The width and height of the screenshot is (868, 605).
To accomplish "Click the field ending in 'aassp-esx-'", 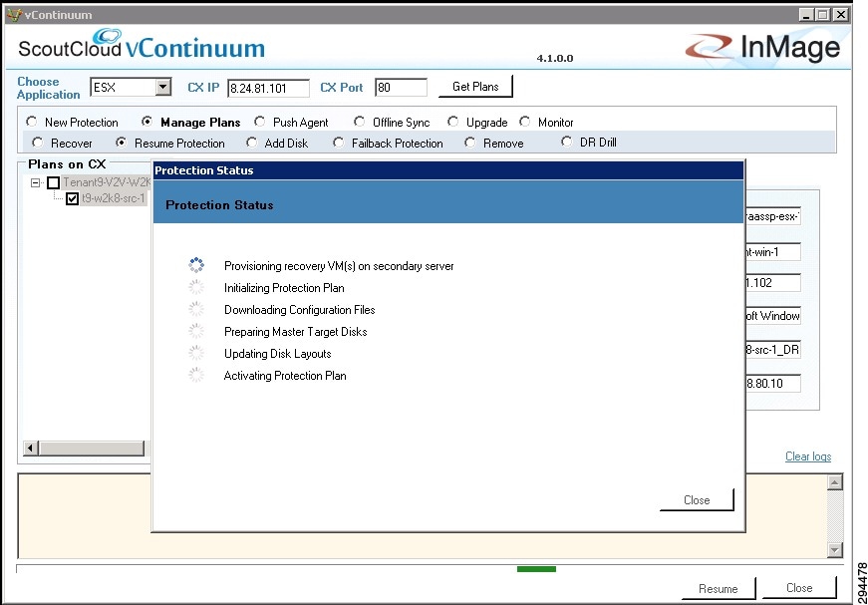I will pos(772,216).
